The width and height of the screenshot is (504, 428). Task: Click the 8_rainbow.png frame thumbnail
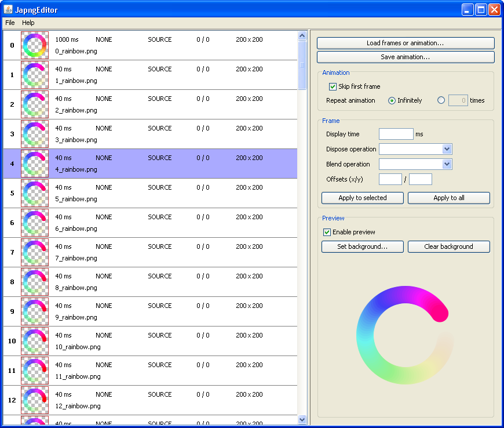tap(35, 282)
